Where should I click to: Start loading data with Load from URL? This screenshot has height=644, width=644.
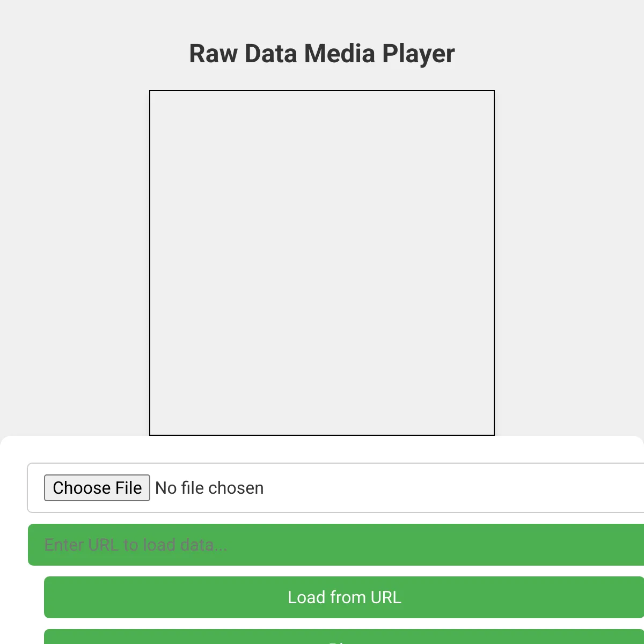[344, 597]
